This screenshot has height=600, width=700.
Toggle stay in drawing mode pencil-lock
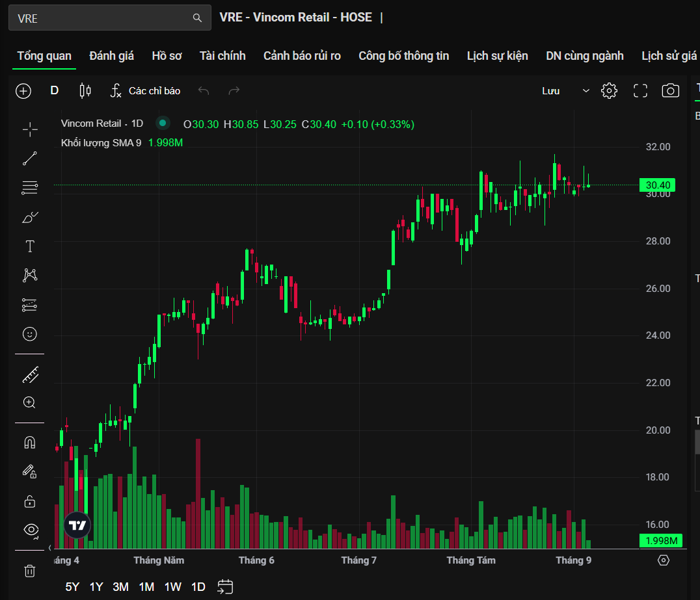point(30,471)
